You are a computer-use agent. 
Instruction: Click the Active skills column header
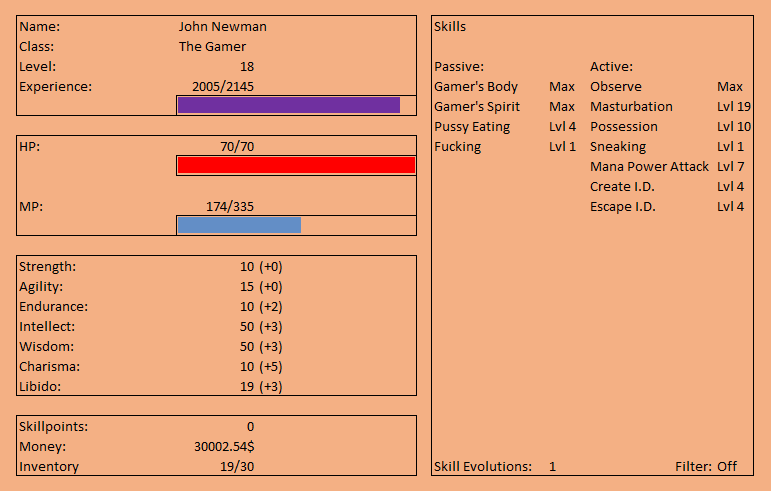point(611,66)
